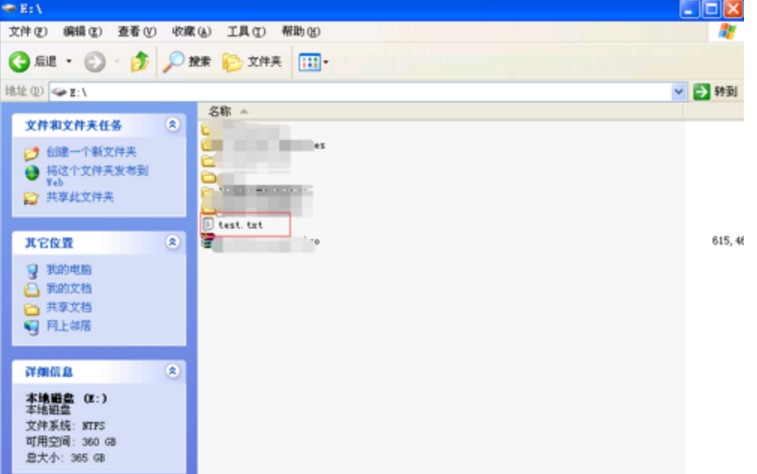Open 共享文档 from other places

(69, 307)
